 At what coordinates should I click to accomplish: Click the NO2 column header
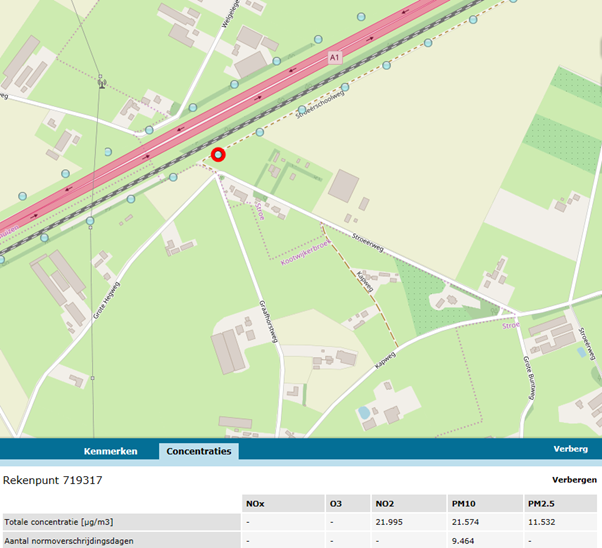click(384, 503)
